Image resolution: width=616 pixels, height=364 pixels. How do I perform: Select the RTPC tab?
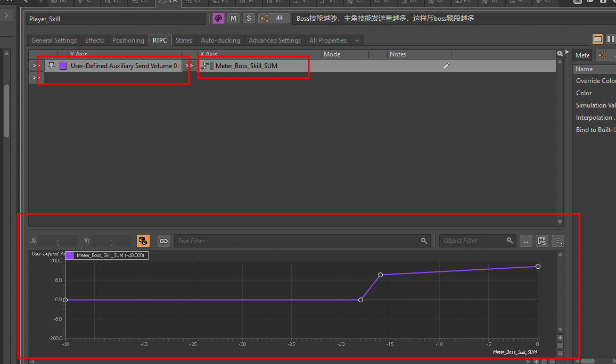point(160,40)
